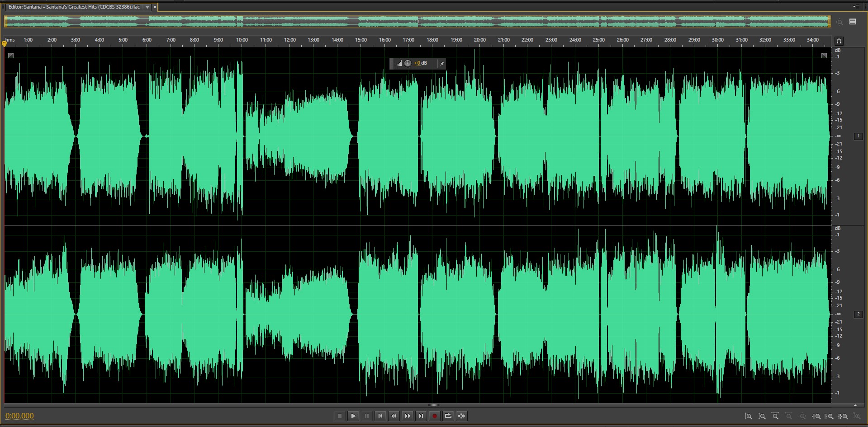
Task: Toggle Loop Playback in the transport
Action: click(448, 416)
